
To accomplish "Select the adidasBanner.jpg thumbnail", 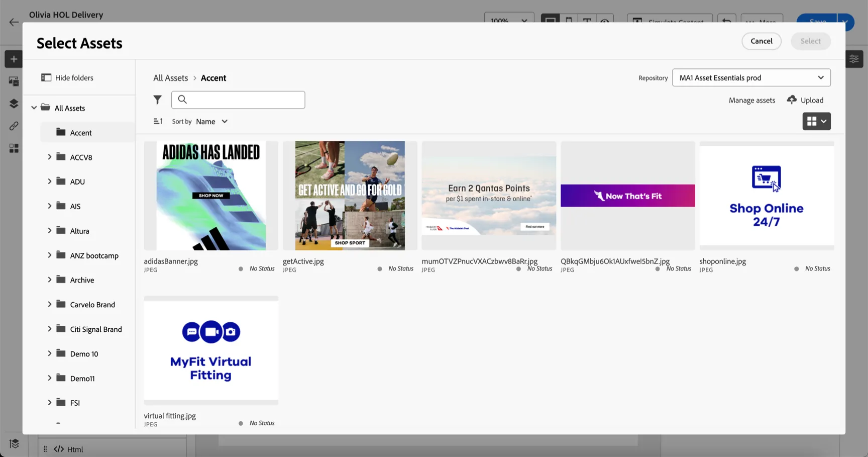I will (x=211, y=196).
